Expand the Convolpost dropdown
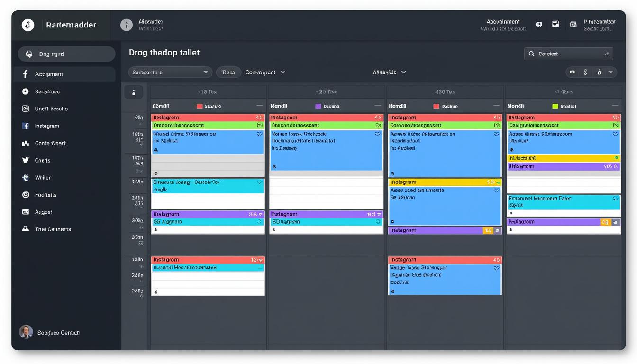Screen dimensions: 637x364 265,73
